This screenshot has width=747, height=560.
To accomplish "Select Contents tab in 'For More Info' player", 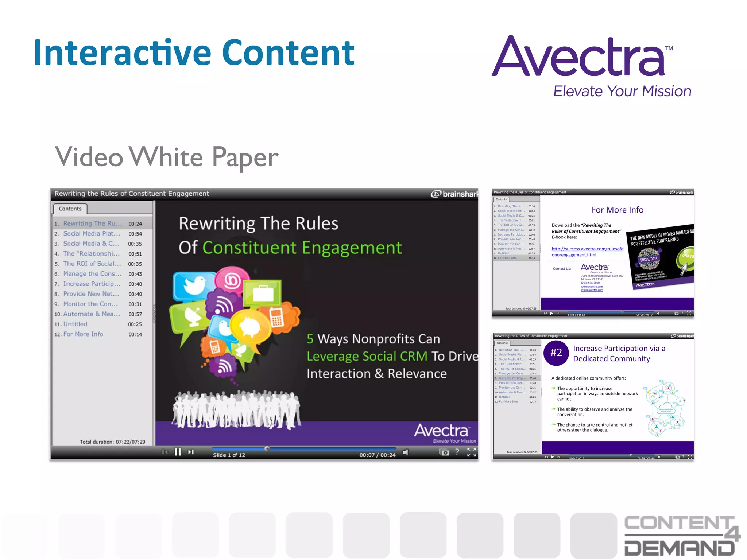I will [x=501, y=199].
